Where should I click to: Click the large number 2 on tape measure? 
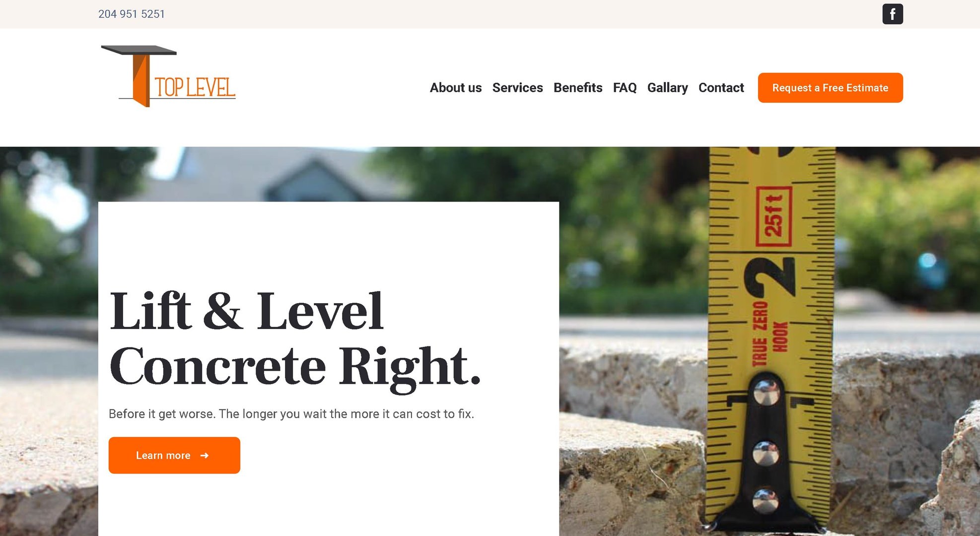click(770, 276)
